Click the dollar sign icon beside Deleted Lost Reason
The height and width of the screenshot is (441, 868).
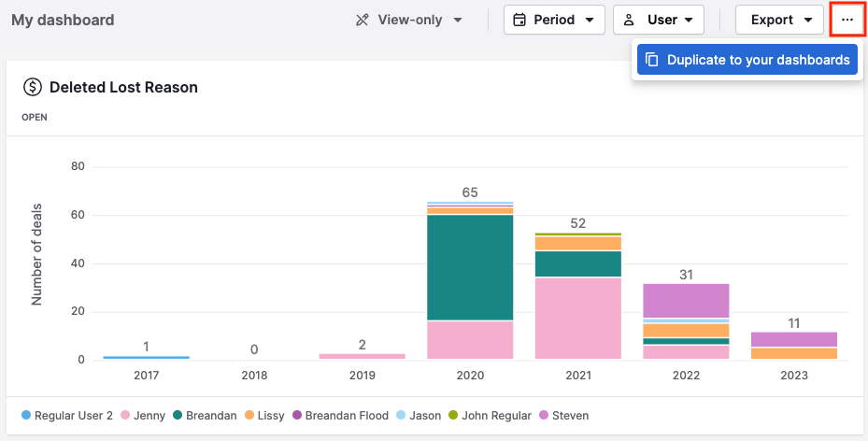point(33,87)
